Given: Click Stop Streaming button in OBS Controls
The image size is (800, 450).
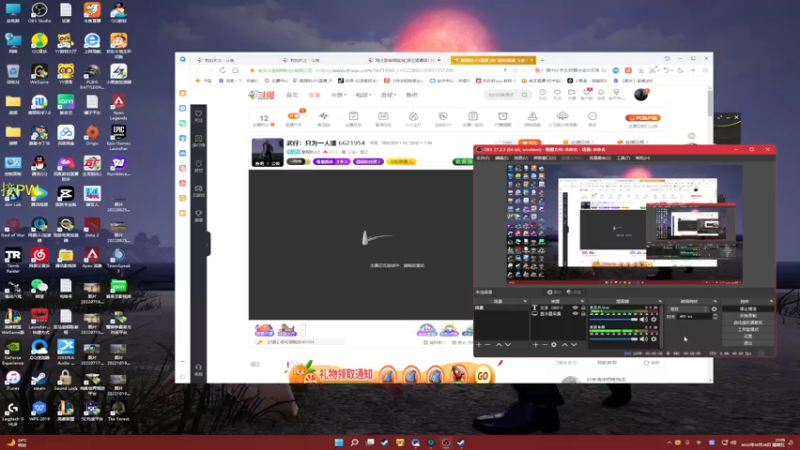Looking at the screenshot, I should [x=748, y=309].
